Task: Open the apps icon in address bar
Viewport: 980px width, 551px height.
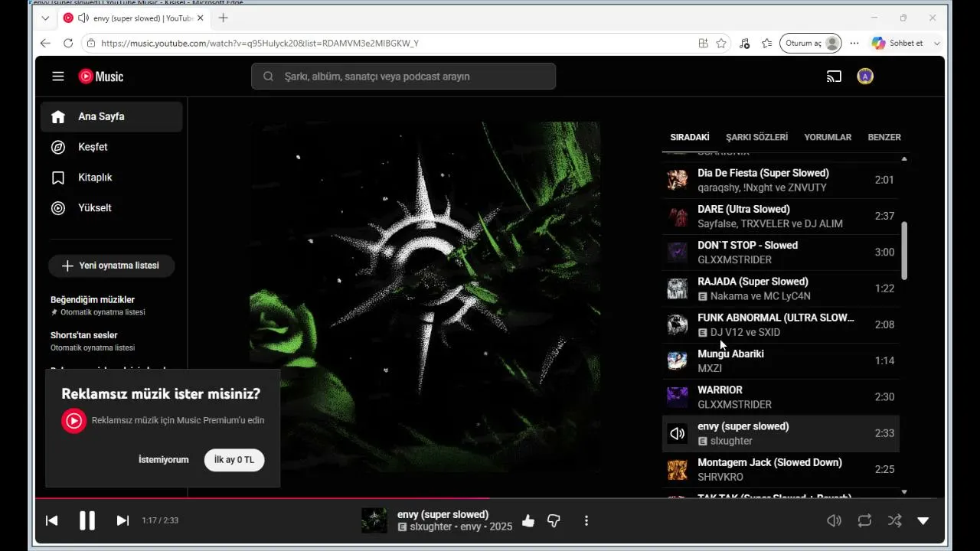Action: click(x=703, y=44)
